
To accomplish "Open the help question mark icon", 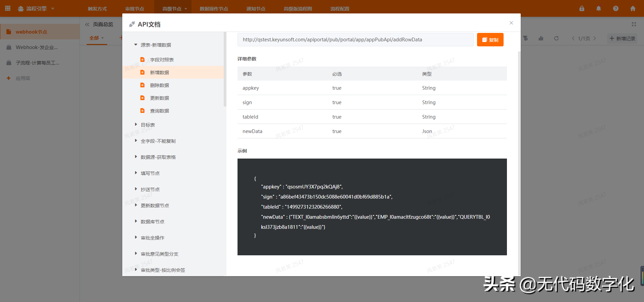I will point(616,8).
